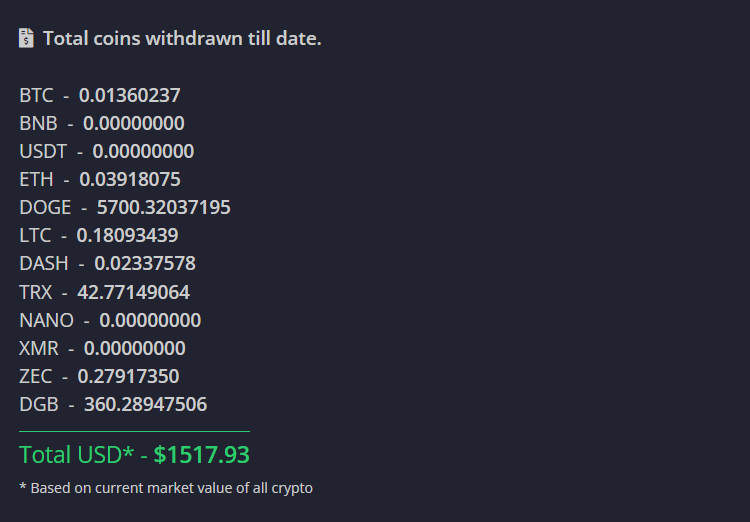Click the XMR amount 0.00000000
750x522 pixels.
[134, 349]
